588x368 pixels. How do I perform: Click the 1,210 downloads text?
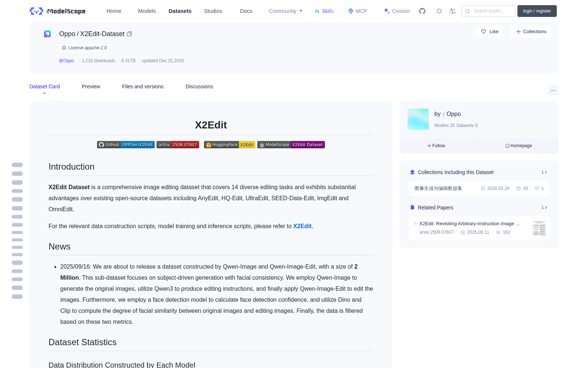point(98,61)
